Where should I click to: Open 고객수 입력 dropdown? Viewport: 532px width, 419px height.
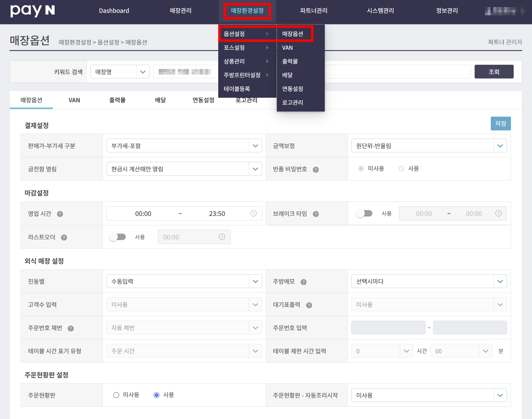(x=184, y=304)
